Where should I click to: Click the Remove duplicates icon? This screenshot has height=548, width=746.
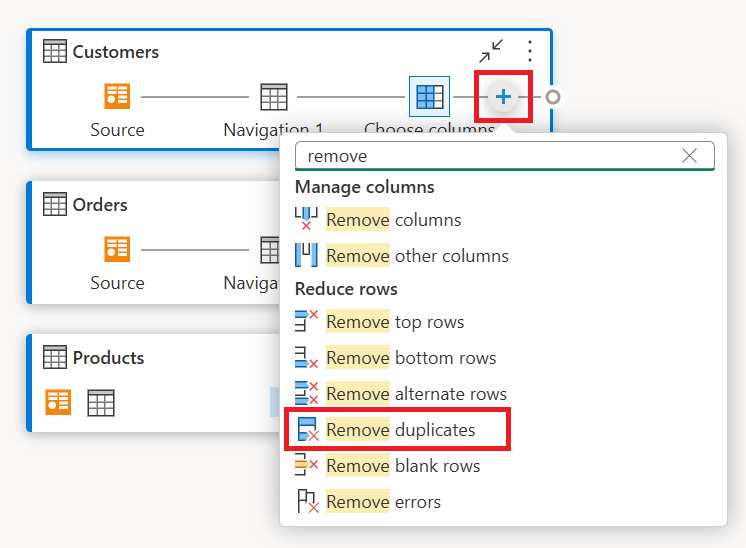point(307,429)
